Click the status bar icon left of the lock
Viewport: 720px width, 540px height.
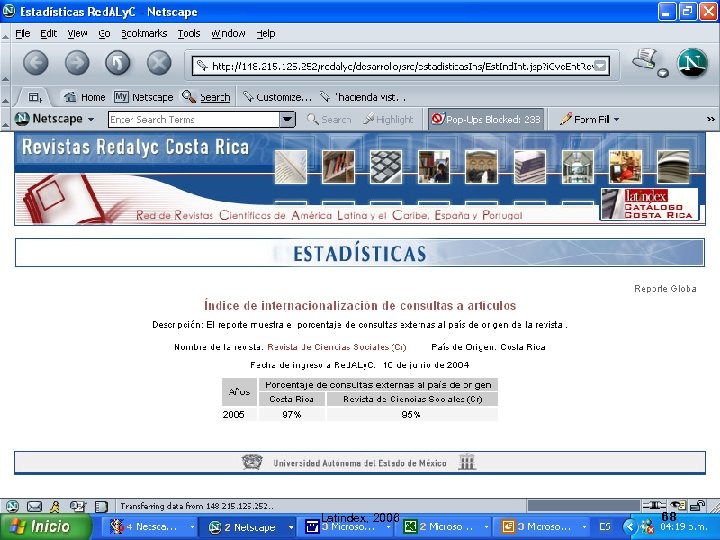677,506
